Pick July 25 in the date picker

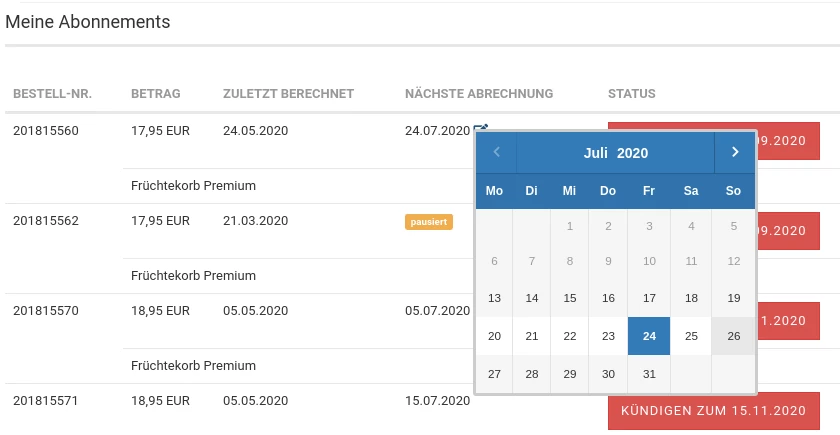pos(691,336)
